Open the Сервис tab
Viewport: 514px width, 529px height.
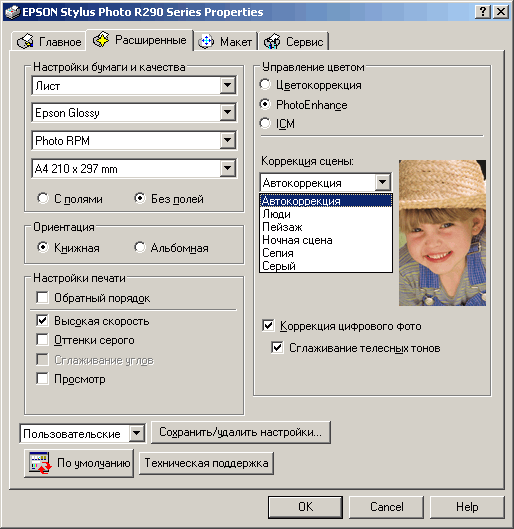click(x=293, y=41)
